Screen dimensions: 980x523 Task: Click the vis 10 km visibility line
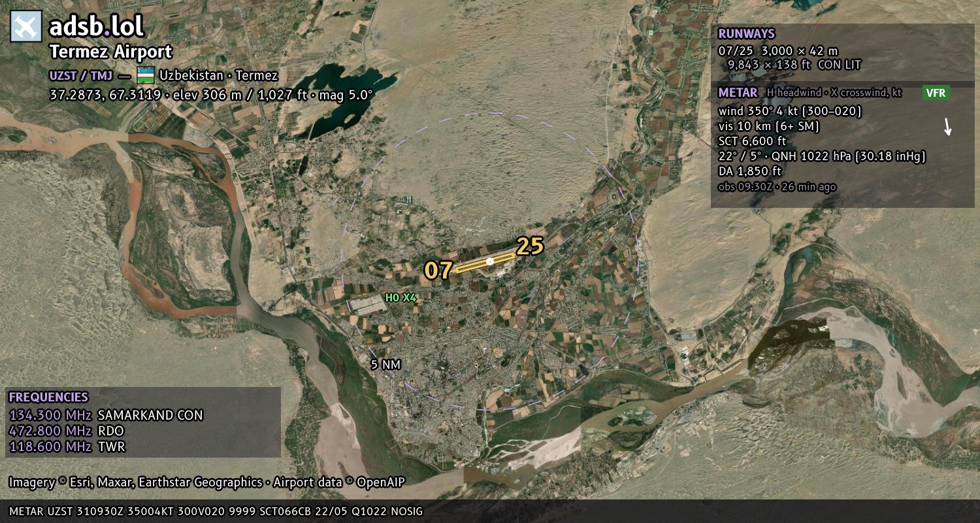click(x=769, y=126)
